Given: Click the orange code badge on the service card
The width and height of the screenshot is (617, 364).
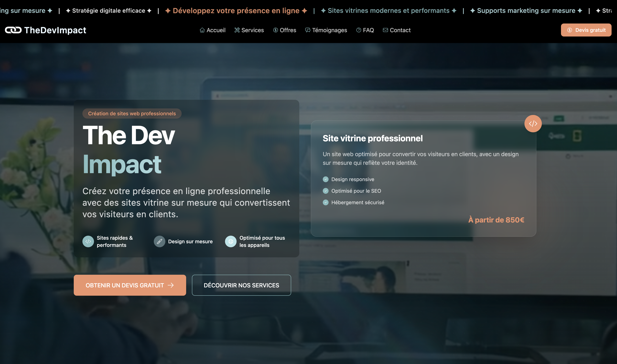Looking at the screenshot, I should pyautogui.click(x=533, y=124).
